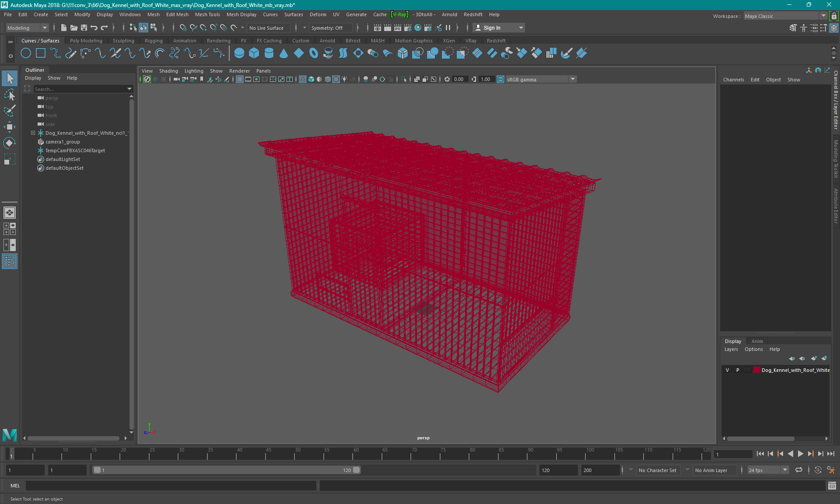Open the 24 fps frame rate dropdown

(x=767, y=470)
